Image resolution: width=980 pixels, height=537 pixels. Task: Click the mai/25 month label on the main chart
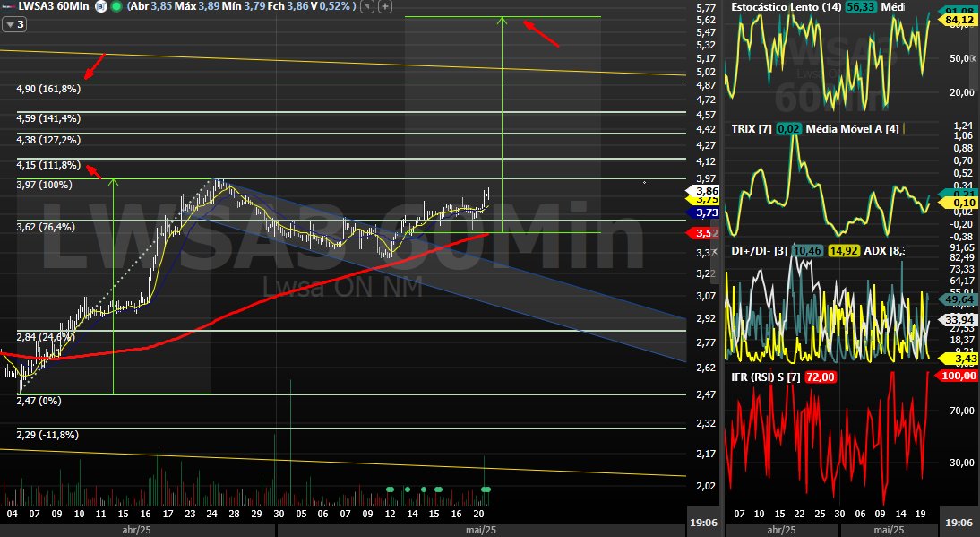point(481,530)
